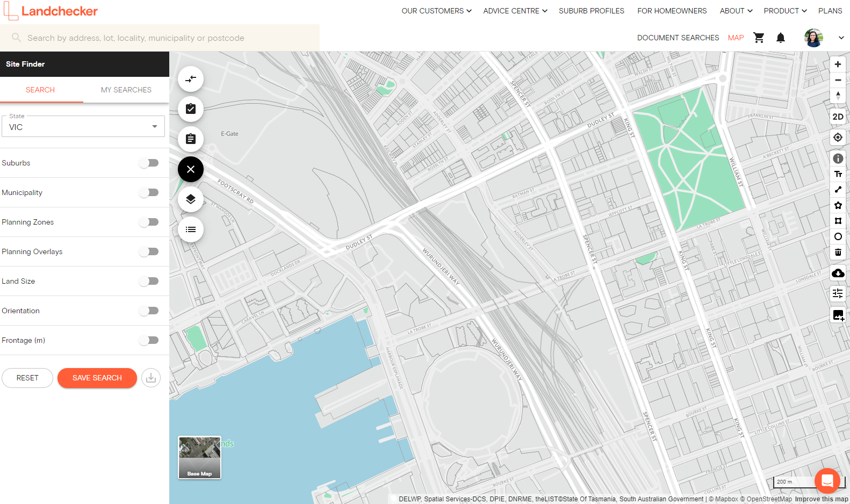Open For Homeowners page
Viewport: 850px width, 504px height.
point(672,11)
